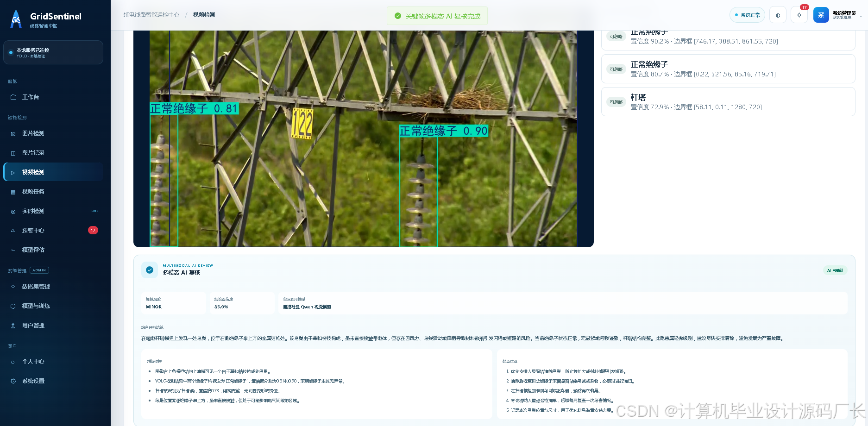This screenshot has width=868, height=426.
Task: Click the 图片记录 sidebar icon
Action: coord(13,153)
